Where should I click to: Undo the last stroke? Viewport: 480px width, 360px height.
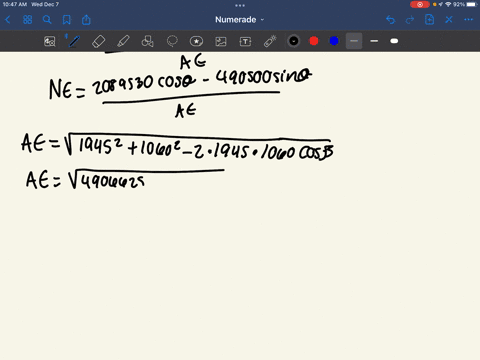(390, 20)
